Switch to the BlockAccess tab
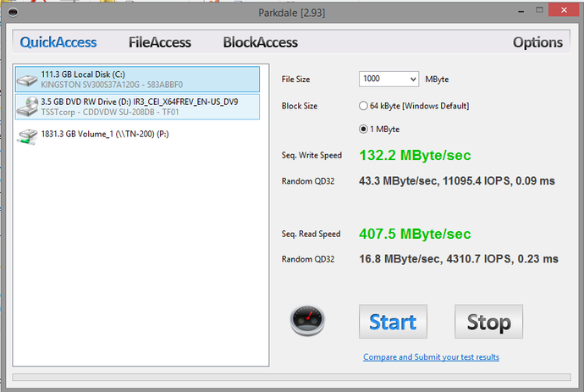 (x=260, y=42)
